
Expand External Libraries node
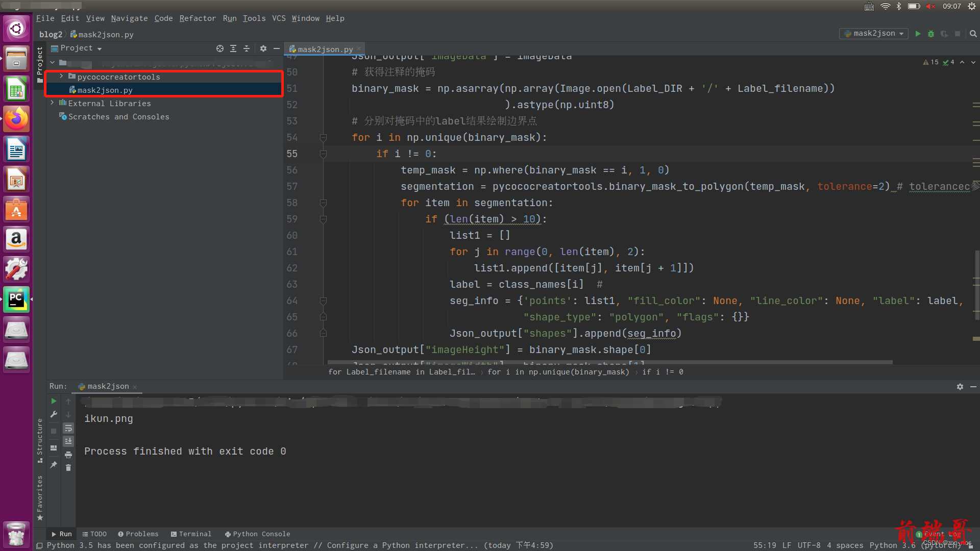click(52, 103)
